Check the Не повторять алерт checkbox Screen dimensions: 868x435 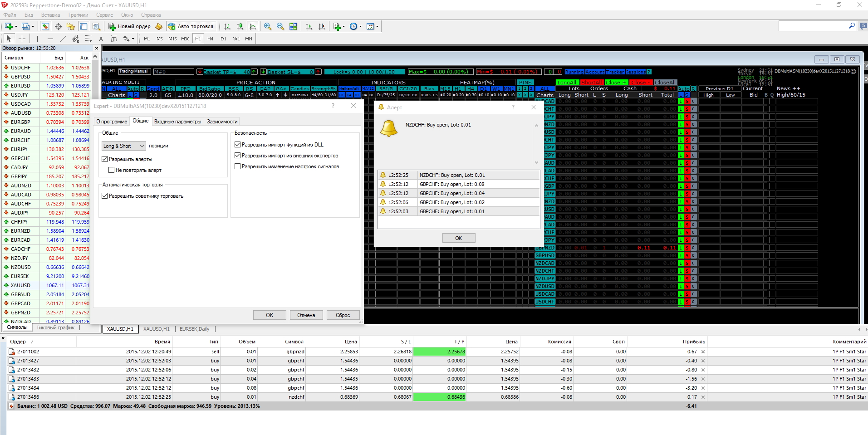[x=112, y=170]
